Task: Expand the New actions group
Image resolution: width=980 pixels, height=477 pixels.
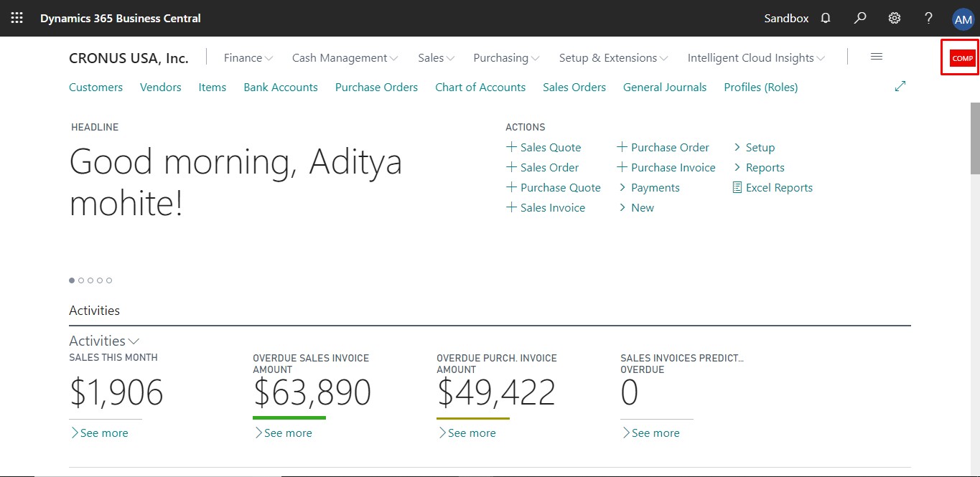Action: 636,207
